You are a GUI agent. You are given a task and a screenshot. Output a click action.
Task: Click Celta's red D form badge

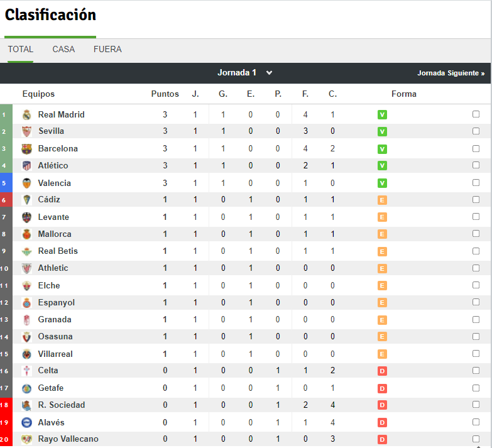[382, 371]
